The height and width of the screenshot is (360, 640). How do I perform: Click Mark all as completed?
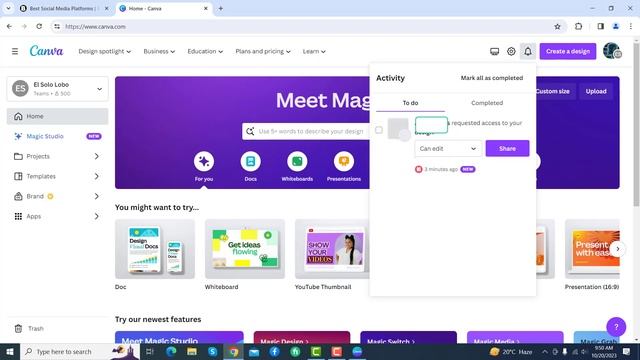click(492, 78)
